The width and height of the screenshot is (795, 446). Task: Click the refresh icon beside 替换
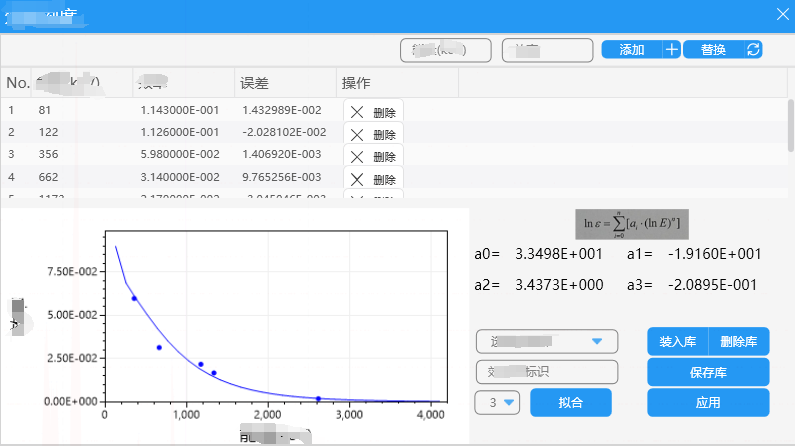[753, 50]
